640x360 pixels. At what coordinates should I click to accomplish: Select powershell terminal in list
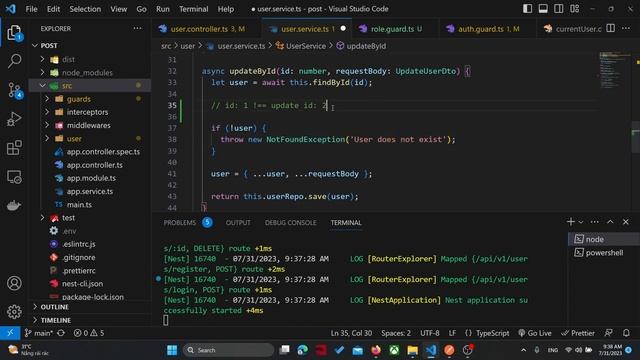point(603,253)
